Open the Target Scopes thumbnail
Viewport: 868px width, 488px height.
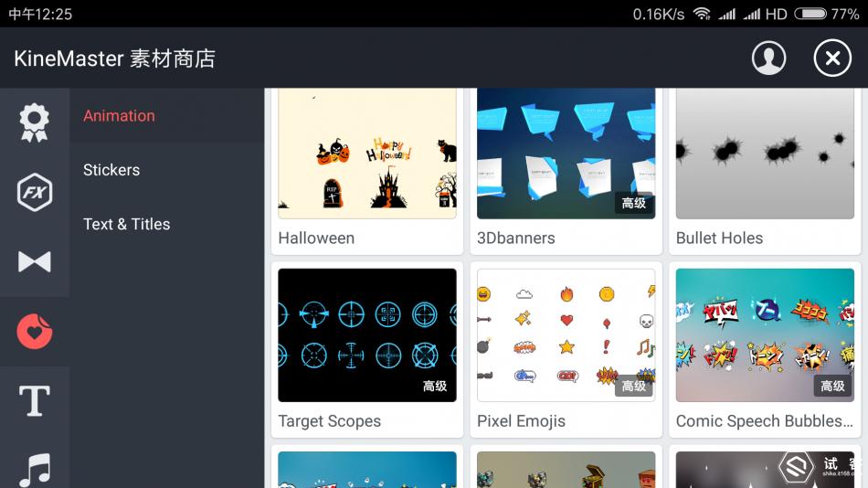(x=367, y=335)
